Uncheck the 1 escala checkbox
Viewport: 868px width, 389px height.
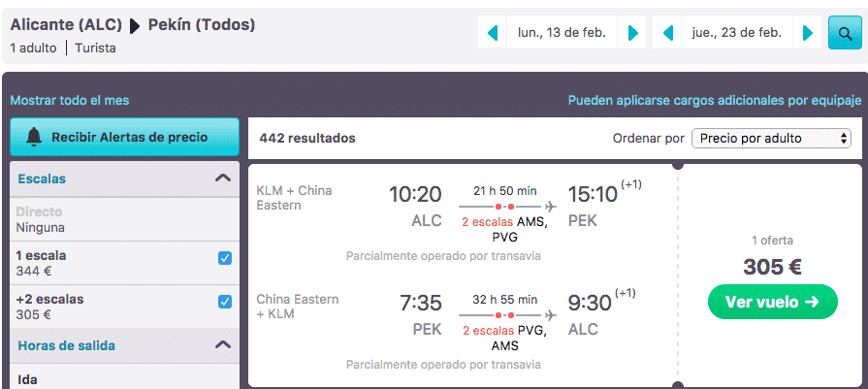click(225, 258)
